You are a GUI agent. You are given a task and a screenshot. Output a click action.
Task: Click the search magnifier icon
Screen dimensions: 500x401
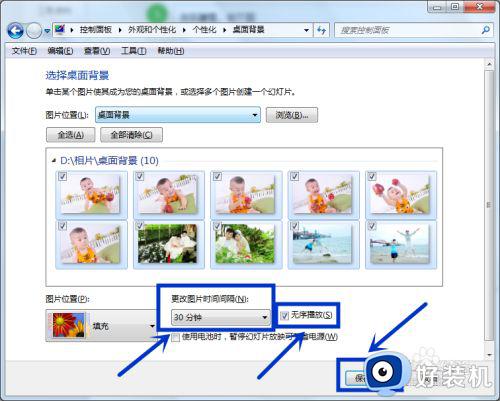coord(486,30)
